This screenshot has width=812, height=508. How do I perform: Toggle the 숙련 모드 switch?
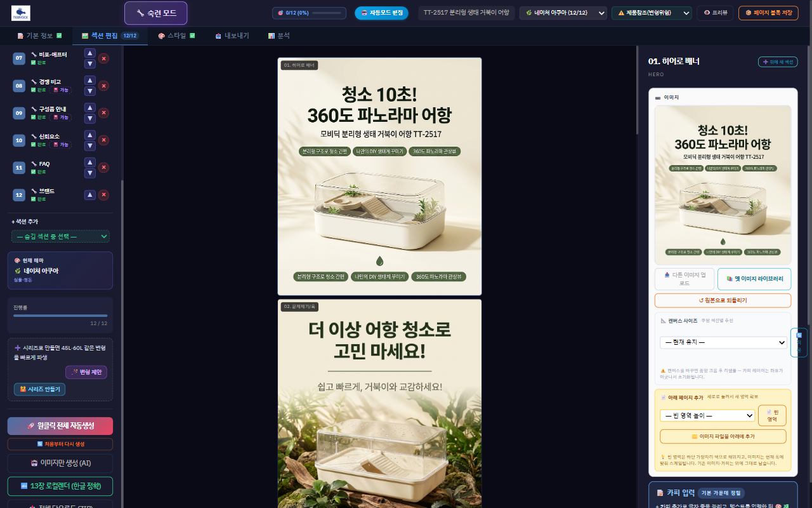click(x=155, y=13)
